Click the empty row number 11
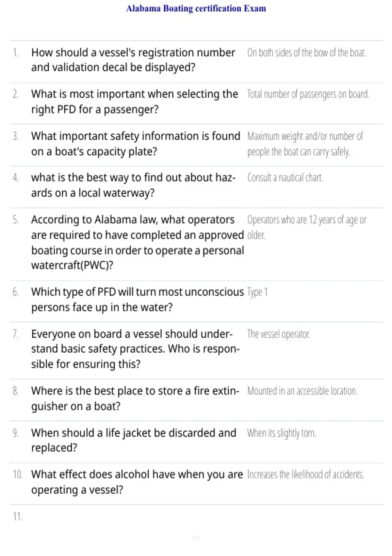This screenshot has width=392, height=556. (18, 516)
